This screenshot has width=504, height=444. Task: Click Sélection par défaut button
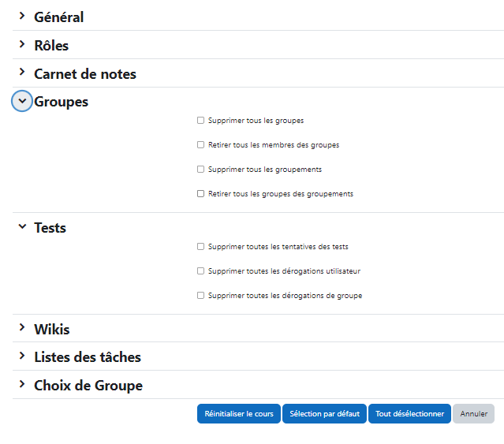point(324,413)
